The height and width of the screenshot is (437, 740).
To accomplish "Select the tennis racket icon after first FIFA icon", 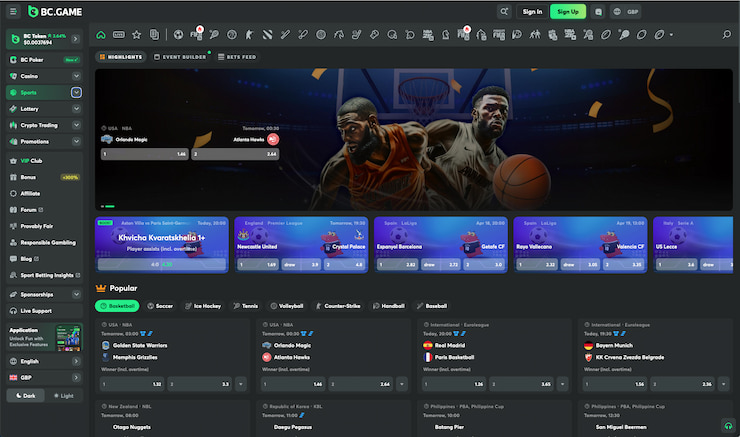I will [214, 34].
